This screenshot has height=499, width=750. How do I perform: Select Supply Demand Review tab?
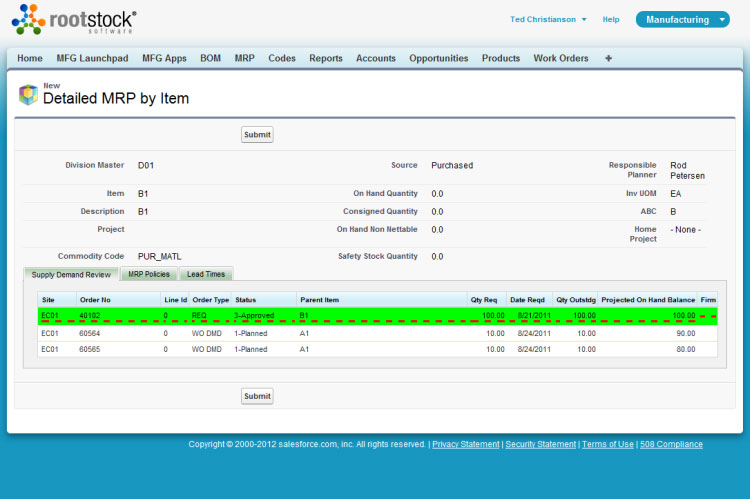tap(71, 275)
